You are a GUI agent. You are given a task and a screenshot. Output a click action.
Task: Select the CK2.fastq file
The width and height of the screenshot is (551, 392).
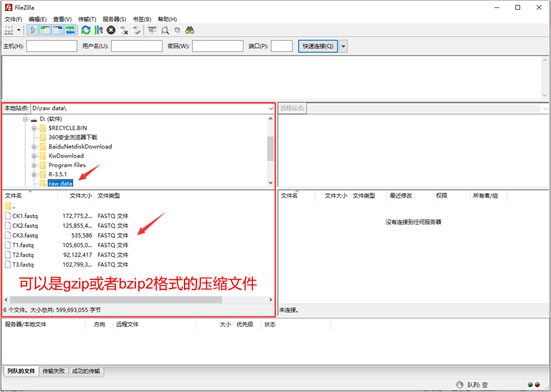point(25,226)
